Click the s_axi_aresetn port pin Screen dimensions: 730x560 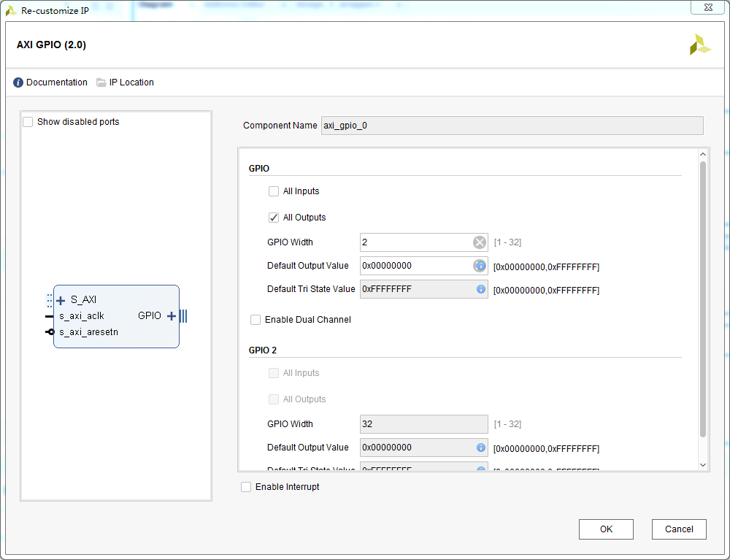(x=50, y=332)
